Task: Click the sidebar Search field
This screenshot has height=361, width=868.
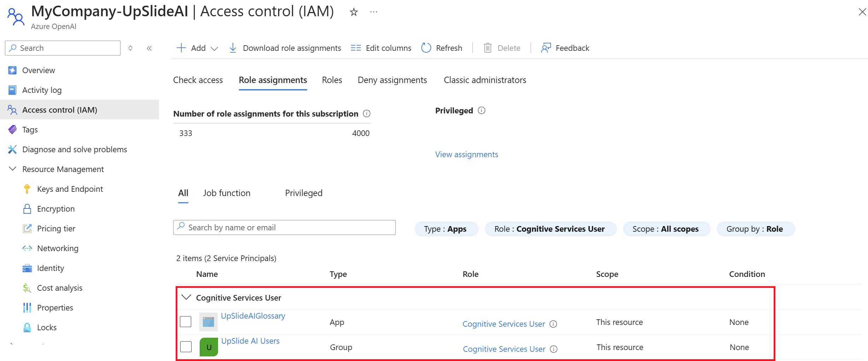Action: tap(63, 48)
